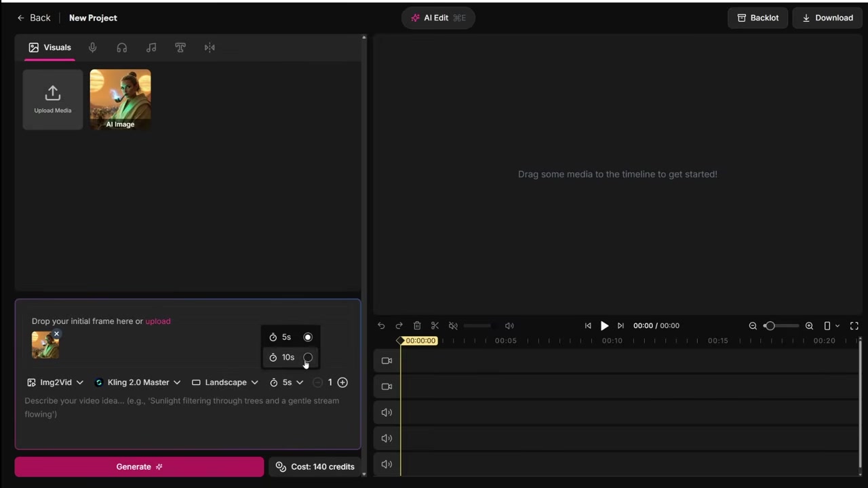
Task: Zoom in the timeline
Action: pyautogui.click(x=809, y=326)
